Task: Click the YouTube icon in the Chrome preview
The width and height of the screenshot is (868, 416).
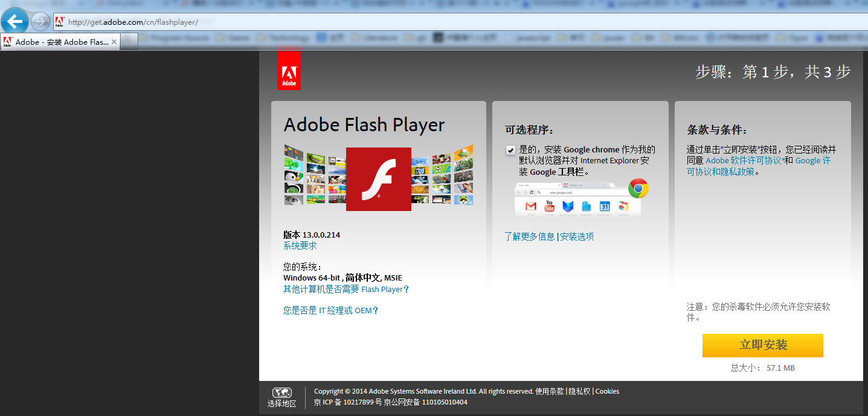Action: point(549,207)
